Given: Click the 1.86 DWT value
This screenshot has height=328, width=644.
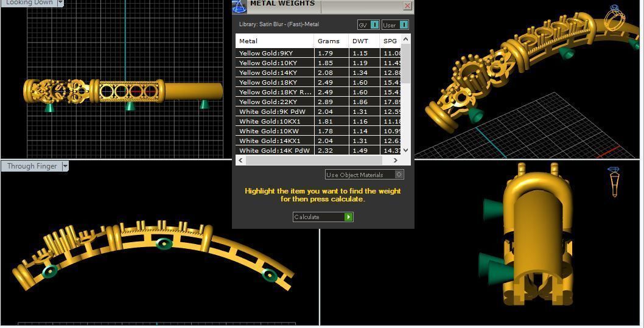Looking at the screenshot, I should click(x=360, y=102).
